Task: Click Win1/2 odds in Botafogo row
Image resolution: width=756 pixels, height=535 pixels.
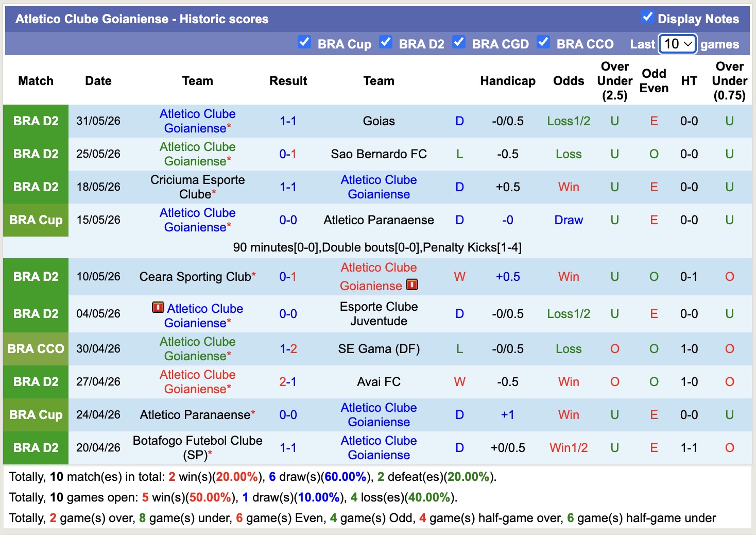Action: pos(569,448)
